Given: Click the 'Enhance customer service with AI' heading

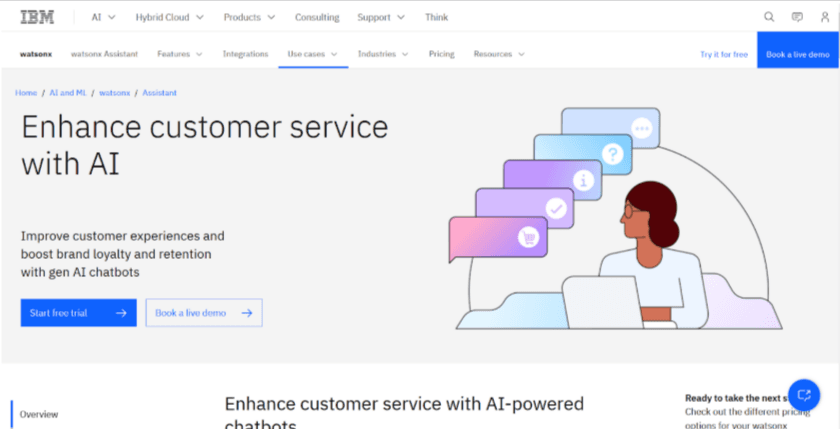Looking at the screenshot, I should (205, 146).
